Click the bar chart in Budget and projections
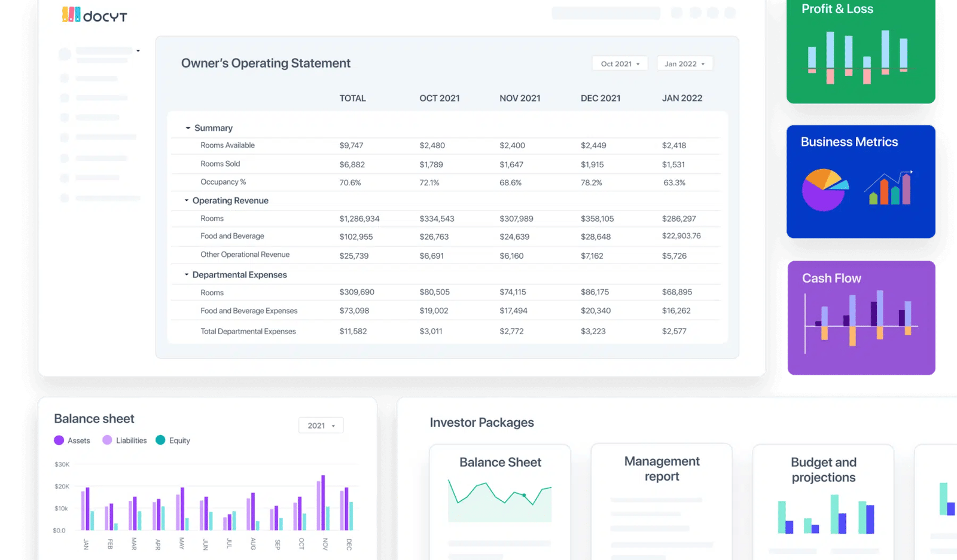The image size is (957, 560). point(825,514)
